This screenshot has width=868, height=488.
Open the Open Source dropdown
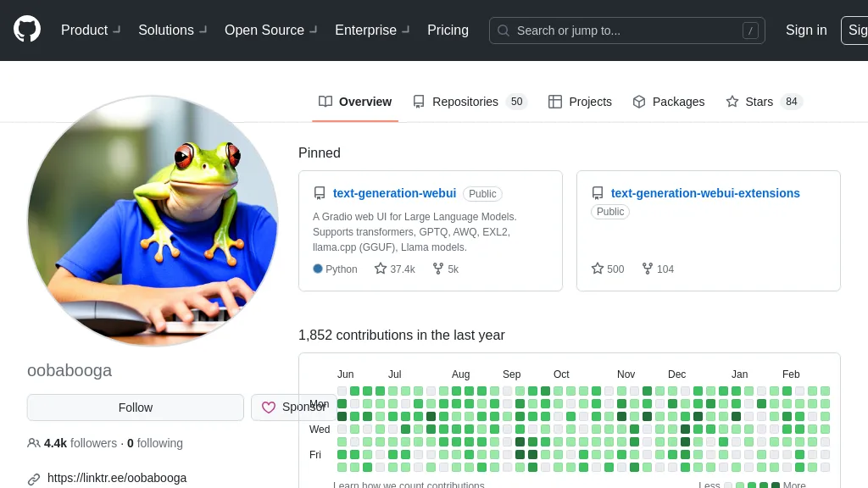click(x=270, y=30)
